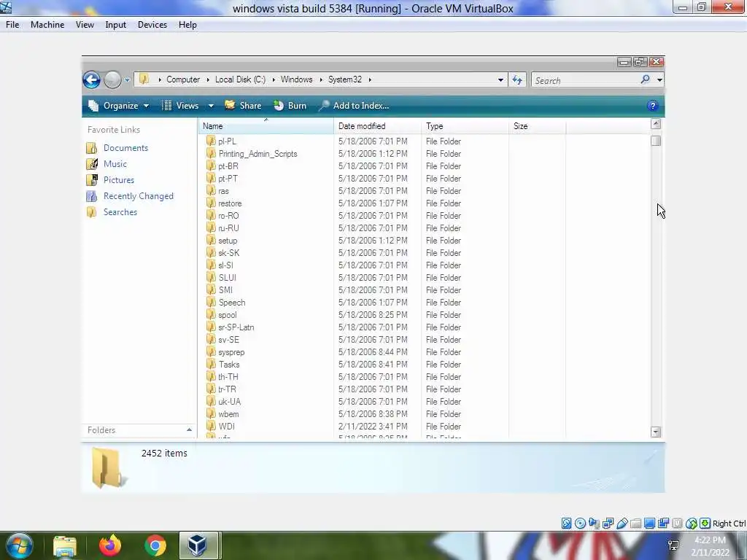Screen dimensions: 747x560
Task: Click VirtualBox shared folders status icon
Action: pyautogui.click(x=635, y=524)
